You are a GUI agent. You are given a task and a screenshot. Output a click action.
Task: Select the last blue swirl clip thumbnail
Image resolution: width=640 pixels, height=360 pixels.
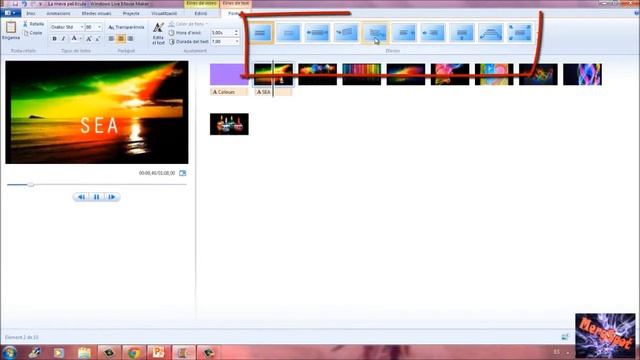(582, 74)
